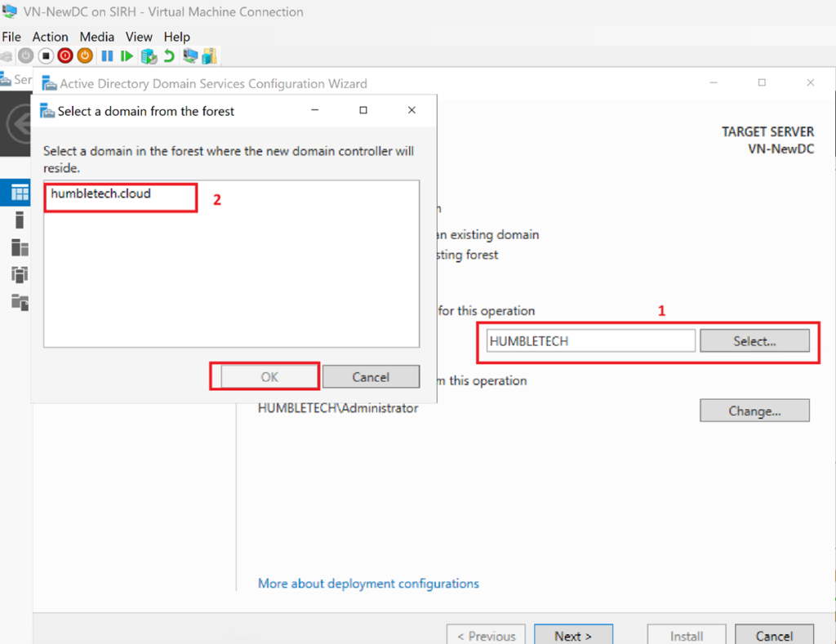The height and width of the screenshot is (644, 836).
Task: Open More about deployment configurations link
Action: (x=368, y=584)
